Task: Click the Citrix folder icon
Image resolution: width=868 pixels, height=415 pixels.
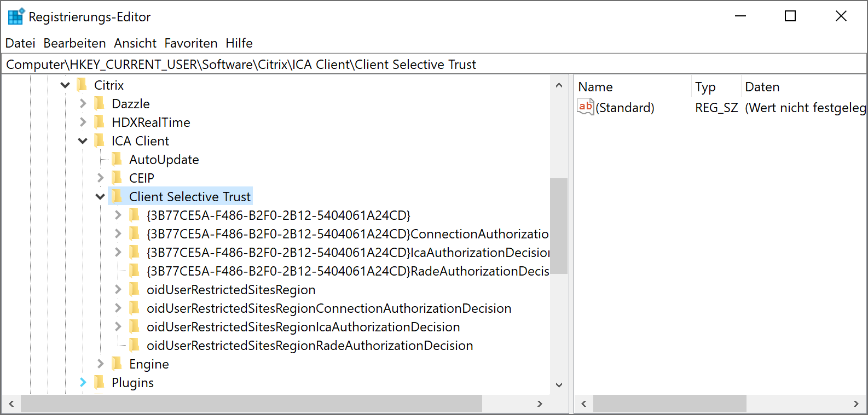Action: pos(82,85)
